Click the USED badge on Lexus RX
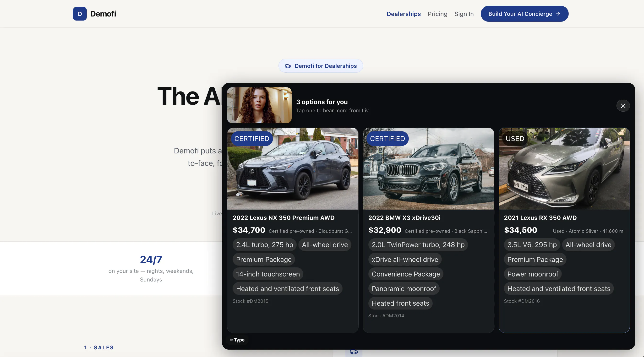 tap(515, 139)
